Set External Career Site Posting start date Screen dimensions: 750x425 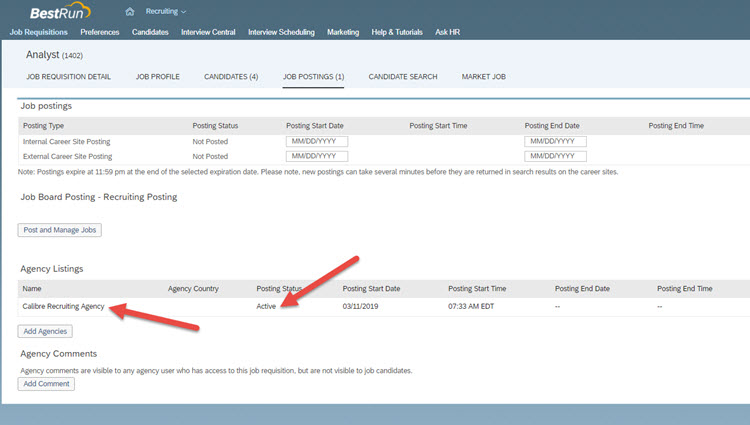click(x=317, y=156)
